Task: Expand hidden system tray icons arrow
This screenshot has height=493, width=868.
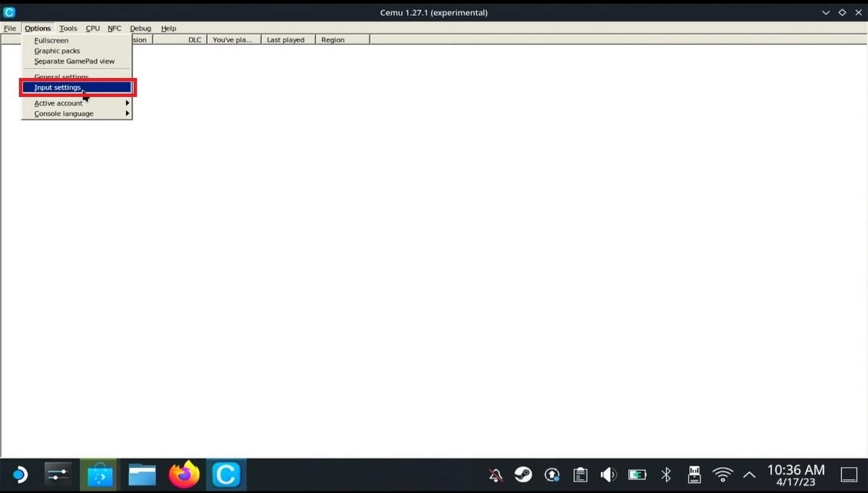Action: click(x=749, y=475)
